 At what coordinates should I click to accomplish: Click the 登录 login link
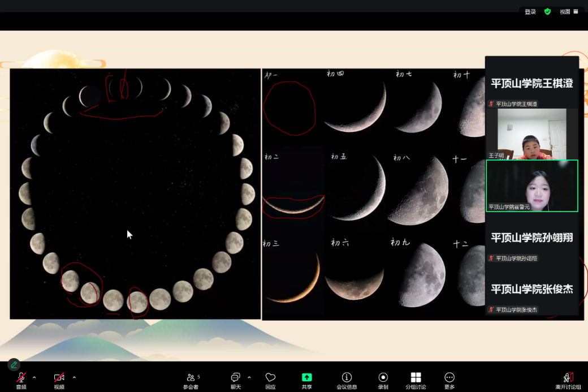click(530, 12)
